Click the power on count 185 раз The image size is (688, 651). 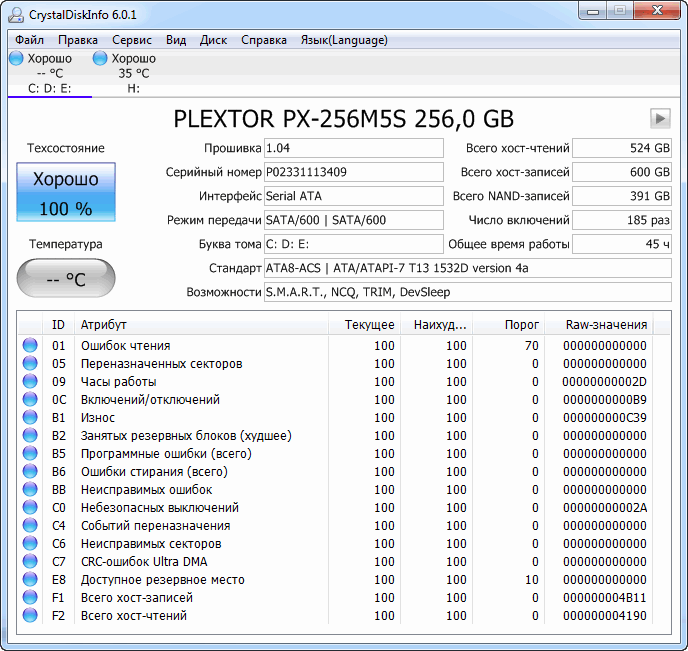(x=622, y=220)
